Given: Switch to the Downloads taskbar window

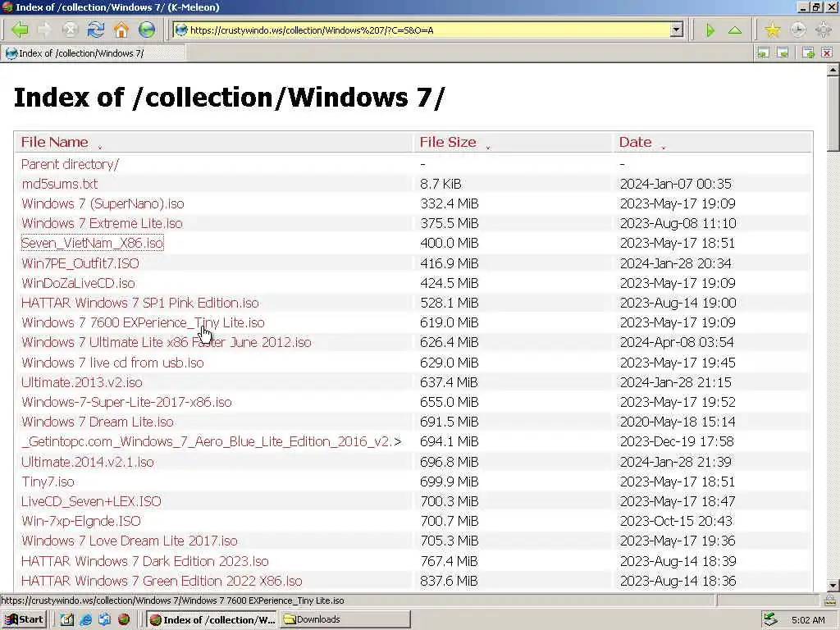Looking at the screenshot, I should [x=345, y=620].
